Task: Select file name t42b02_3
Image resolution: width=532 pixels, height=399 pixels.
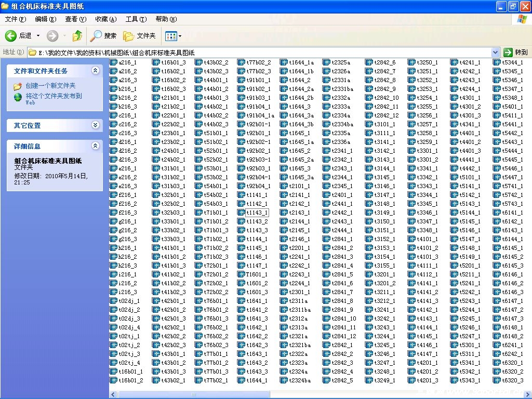Action: 174,345
